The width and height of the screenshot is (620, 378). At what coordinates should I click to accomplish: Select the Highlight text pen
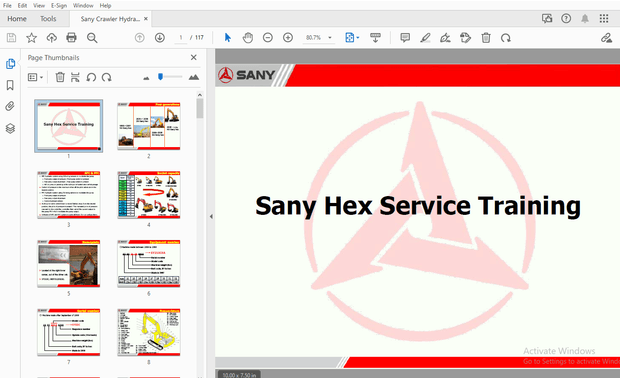[425, 38]
